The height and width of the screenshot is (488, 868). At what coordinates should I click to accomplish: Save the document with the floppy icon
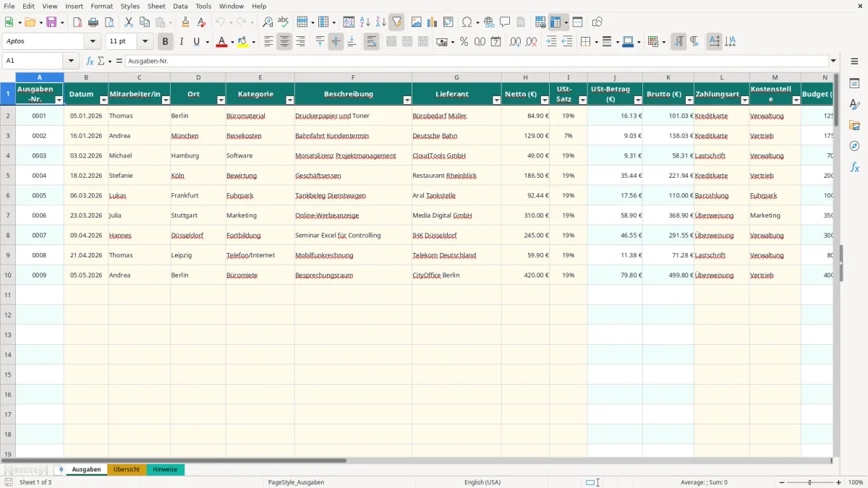(51, 22)
